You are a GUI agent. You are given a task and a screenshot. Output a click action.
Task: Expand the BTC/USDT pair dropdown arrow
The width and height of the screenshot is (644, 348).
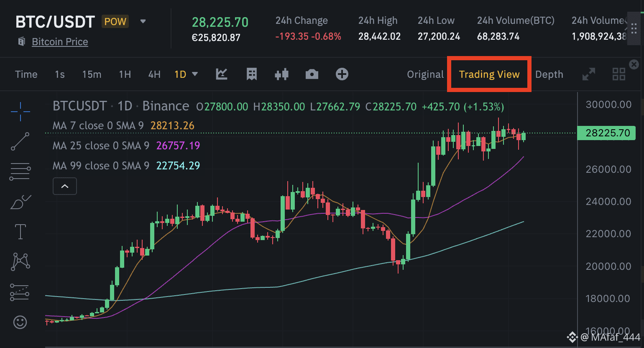143,21
